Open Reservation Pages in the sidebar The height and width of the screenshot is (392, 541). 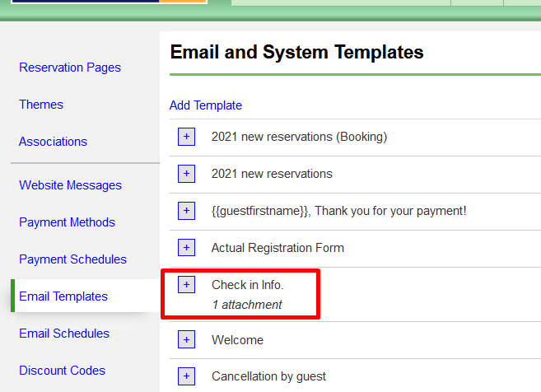pyautogui.click(x=70, y=68)
